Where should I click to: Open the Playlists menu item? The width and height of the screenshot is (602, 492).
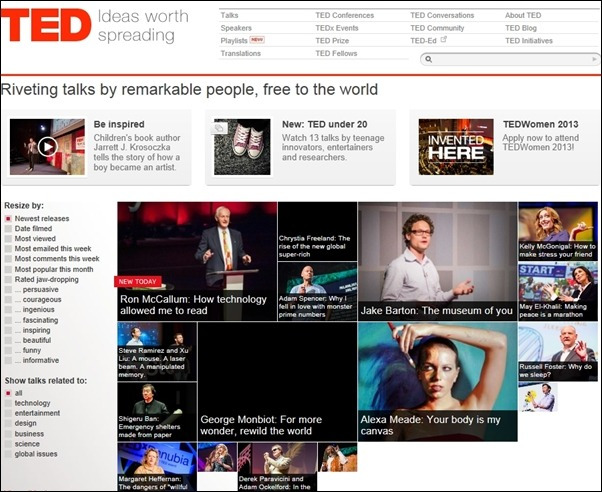pos(234,41)
